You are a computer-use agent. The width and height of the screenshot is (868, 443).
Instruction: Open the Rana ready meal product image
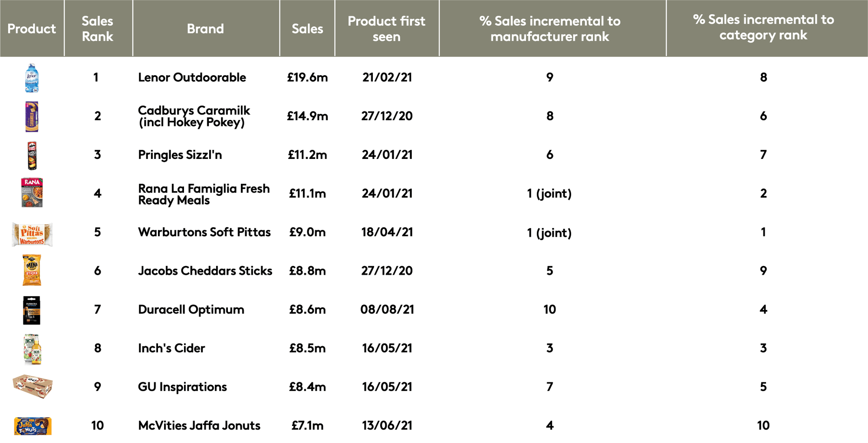(32, 192)
